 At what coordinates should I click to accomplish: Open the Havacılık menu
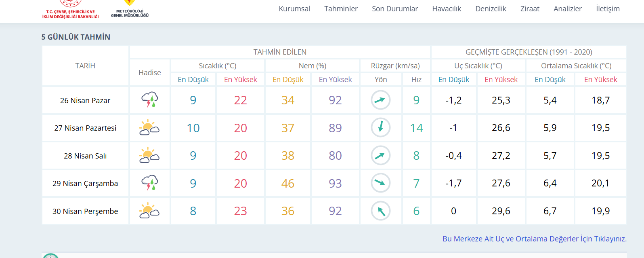click(x=447, y=9)
